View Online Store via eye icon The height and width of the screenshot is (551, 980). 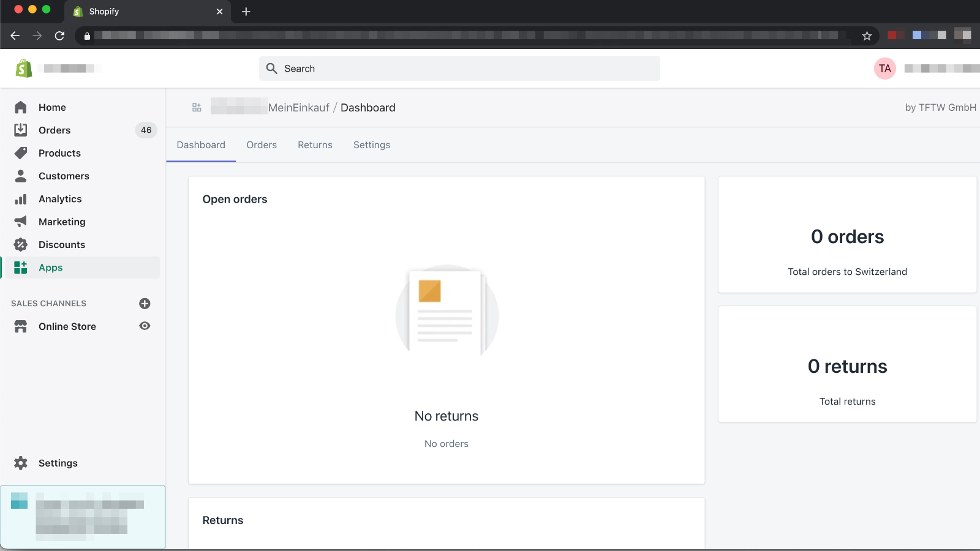pyautogui.click(x=145, y=326)
